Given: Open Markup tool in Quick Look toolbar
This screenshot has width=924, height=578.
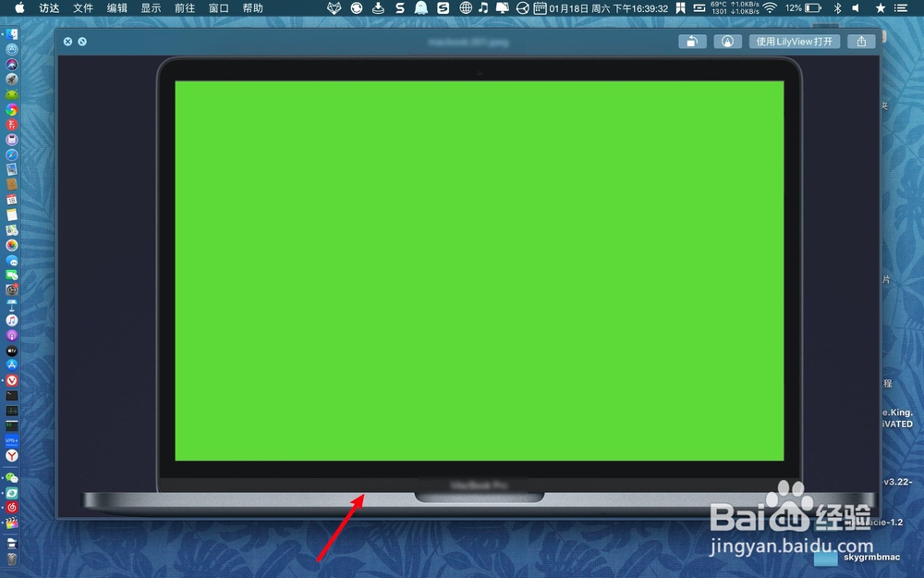Looking at the screenshot, I should tap(728, 42).
